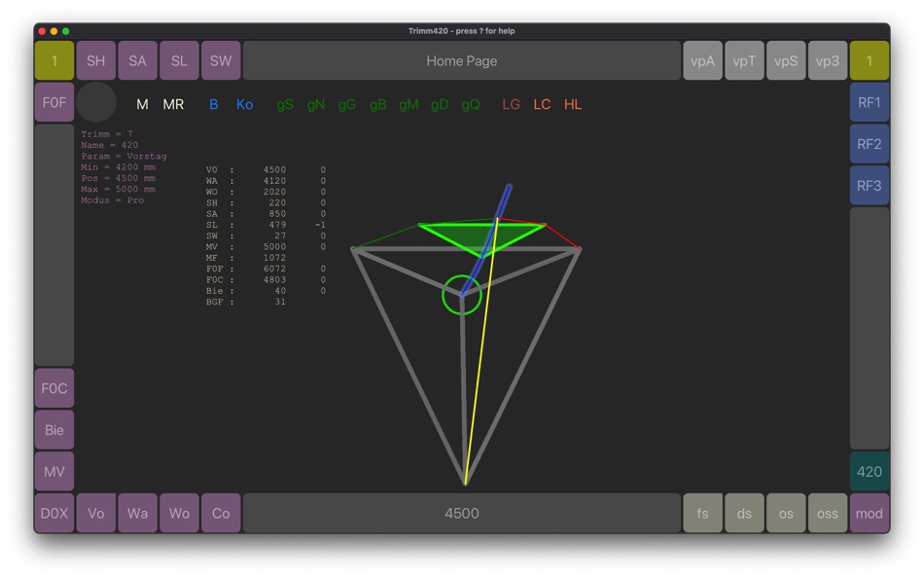The image size is (924, 578).
Task: Click the 'Trimm = 7' text line
Action: coord(107,134)
